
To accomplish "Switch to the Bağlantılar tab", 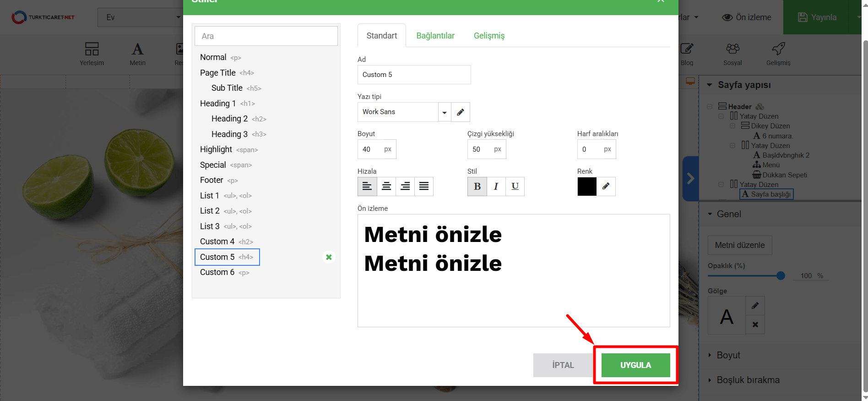I will pos(435,36).
